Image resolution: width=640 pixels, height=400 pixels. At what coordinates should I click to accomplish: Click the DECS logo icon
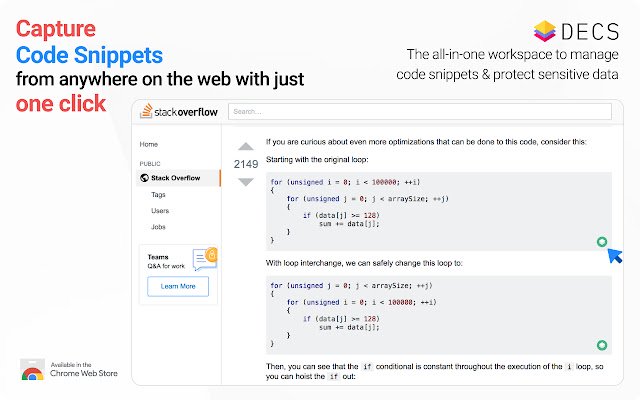[x=545, y=31]
